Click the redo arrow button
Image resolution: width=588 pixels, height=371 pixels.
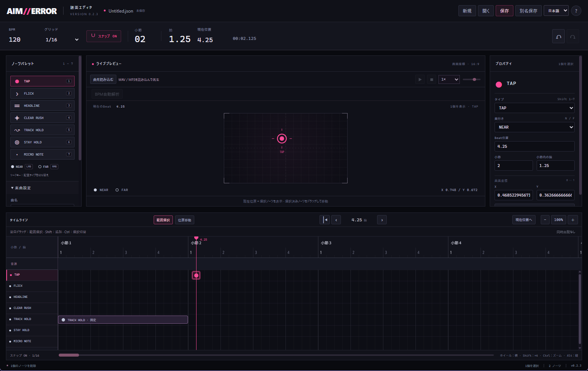[572, 37]
